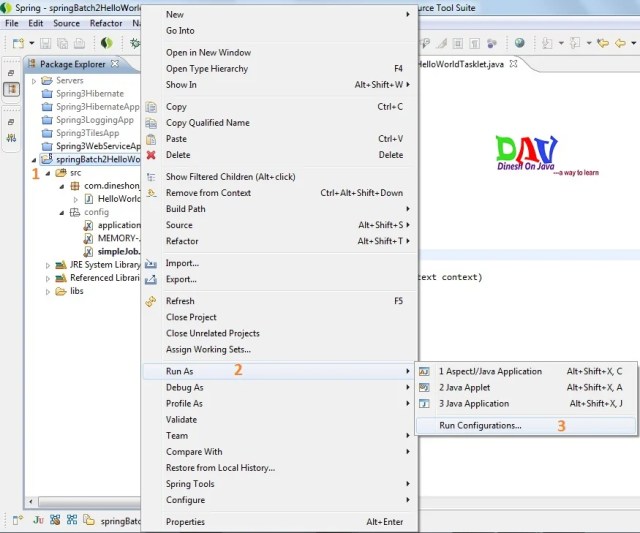Select 1 AspectJ/Java Application run option
Screen dimensions: 640x533
526,371
